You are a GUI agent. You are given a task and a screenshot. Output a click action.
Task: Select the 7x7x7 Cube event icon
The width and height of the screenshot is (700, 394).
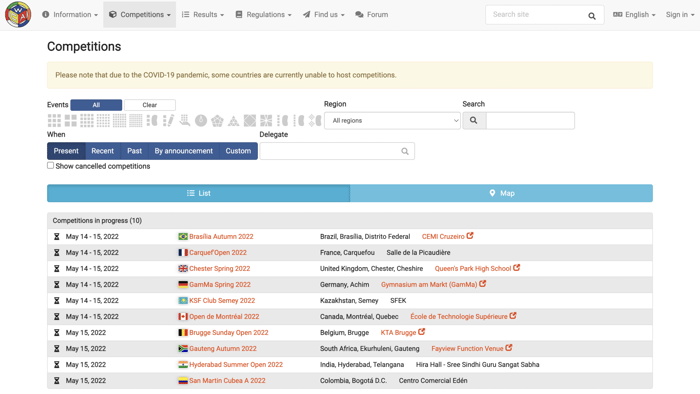(x=136, y=120)
